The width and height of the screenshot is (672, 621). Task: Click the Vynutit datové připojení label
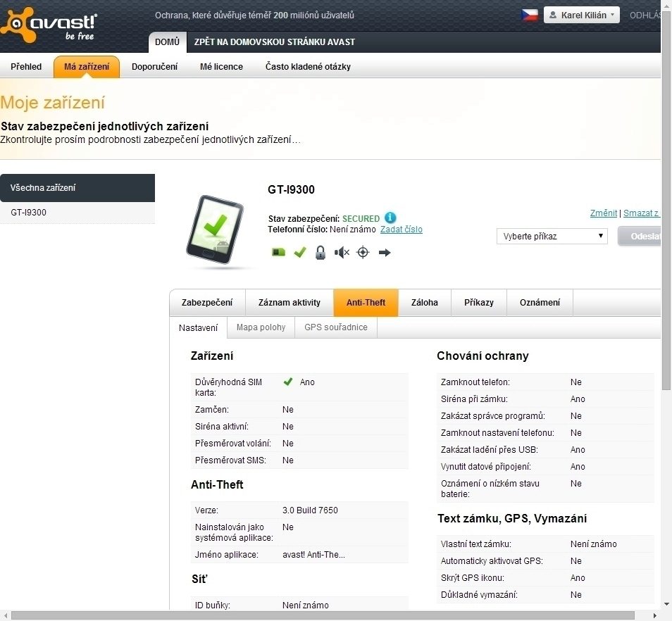(485, 466)
